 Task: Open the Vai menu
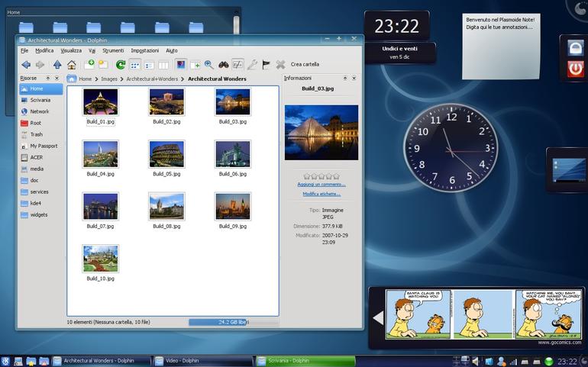(92, 50)
